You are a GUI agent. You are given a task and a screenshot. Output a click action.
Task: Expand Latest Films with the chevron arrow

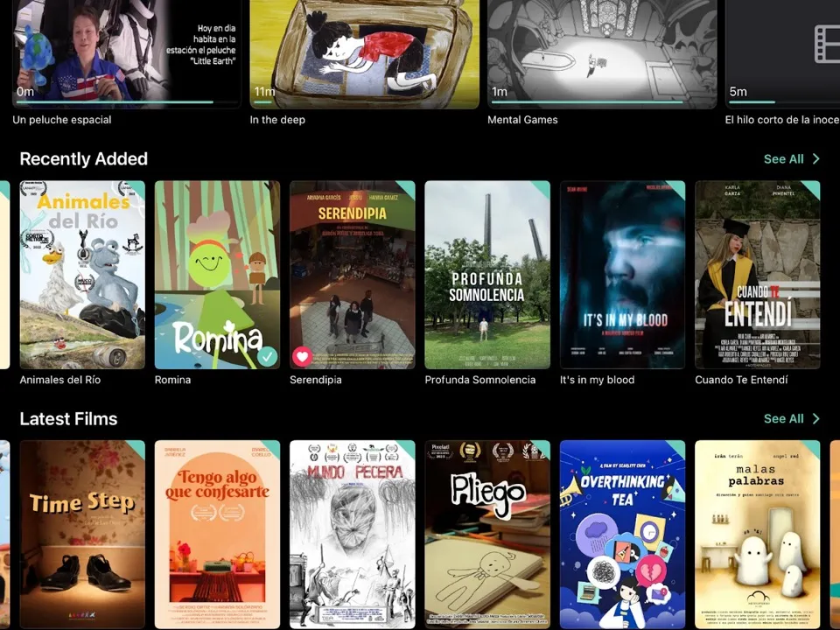click(x=815, y=419)
